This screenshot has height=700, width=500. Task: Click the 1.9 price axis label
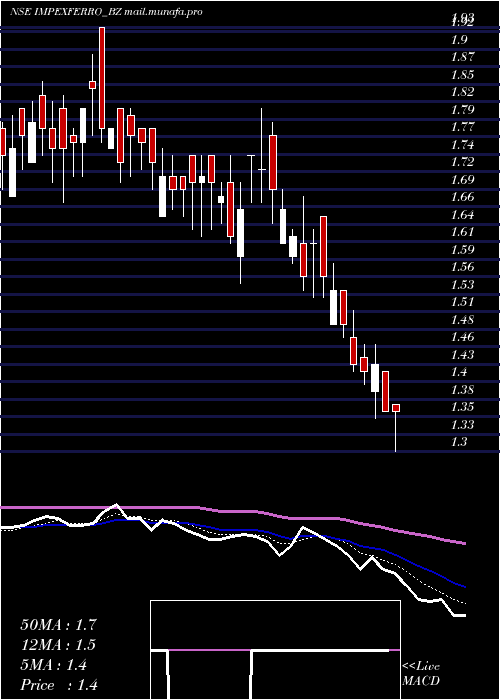coord(459,40)
